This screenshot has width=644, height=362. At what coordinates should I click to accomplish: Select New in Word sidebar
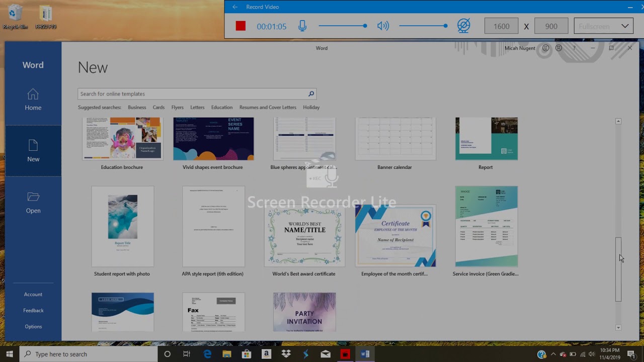click(x=33, y=151)
